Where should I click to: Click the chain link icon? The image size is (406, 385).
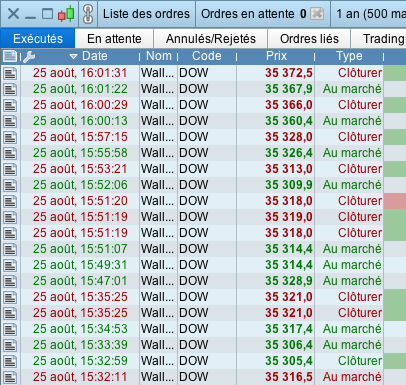click(x=88, y=14)
